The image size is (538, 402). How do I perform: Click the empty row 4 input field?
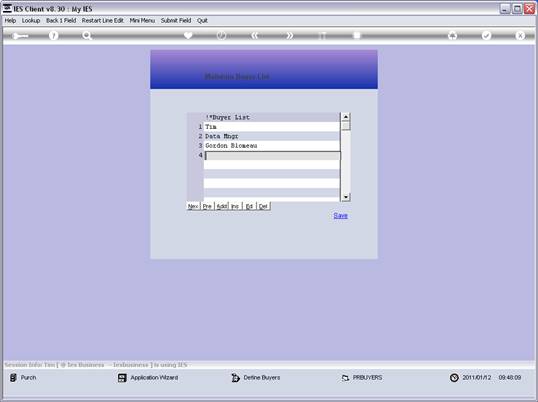(x=272, y=156)
